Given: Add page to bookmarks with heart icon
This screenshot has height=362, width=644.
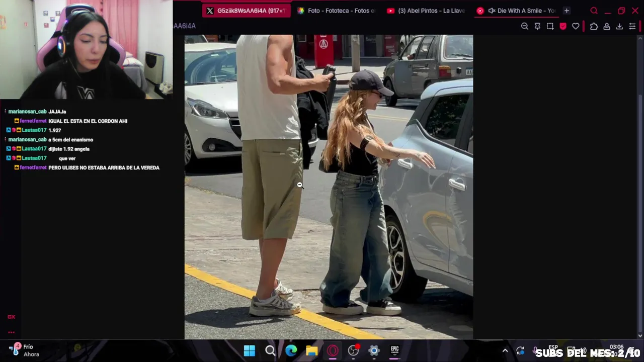Looking at the screenshot, I should click(576, 26).
